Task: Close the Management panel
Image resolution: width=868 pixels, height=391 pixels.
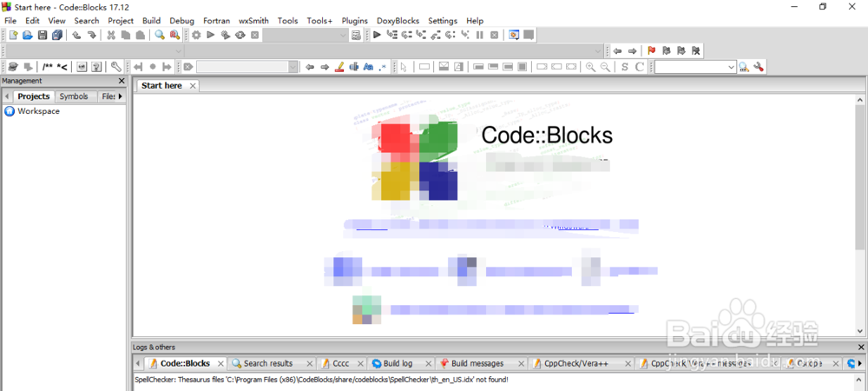Action: (x=122, y=81)
